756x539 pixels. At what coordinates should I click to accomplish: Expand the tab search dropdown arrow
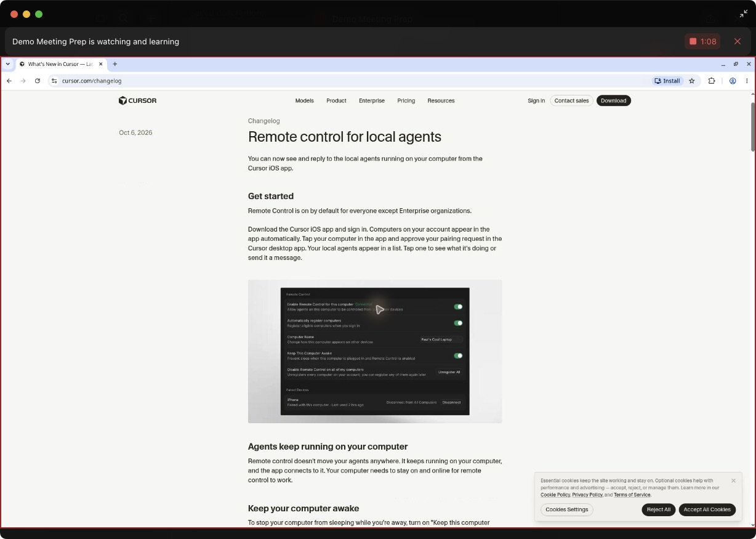pos(8,64)
